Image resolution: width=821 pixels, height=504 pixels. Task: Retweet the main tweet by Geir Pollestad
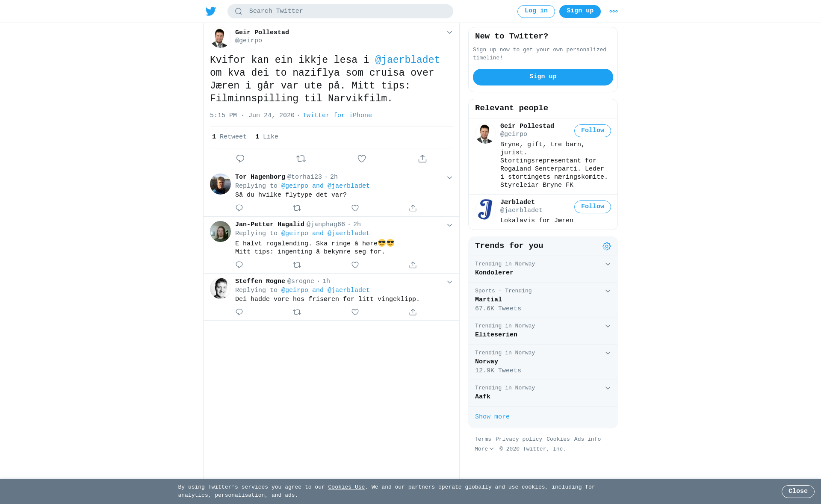click(301, 159)
